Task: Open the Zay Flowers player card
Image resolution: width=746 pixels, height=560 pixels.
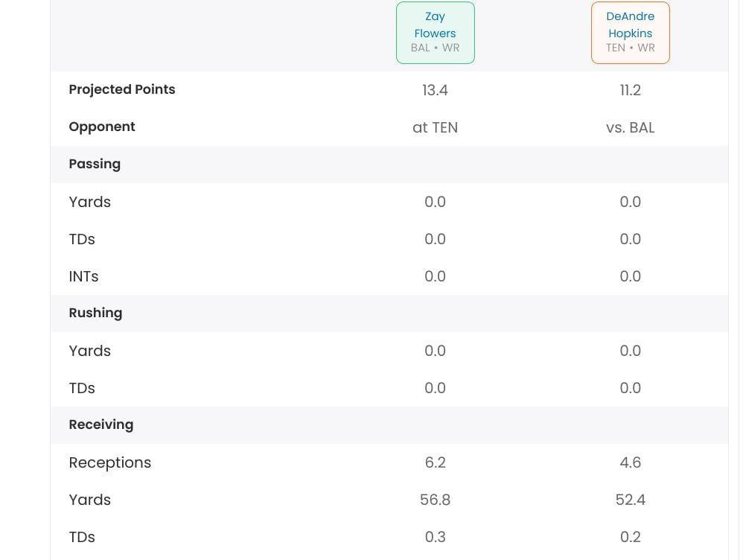Action: tap(435, 33)
